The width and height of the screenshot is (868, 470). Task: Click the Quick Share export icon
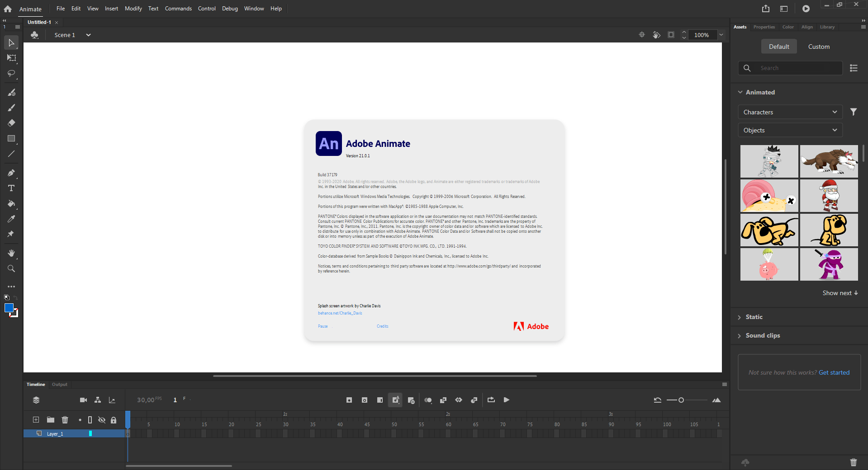(765, 9)
